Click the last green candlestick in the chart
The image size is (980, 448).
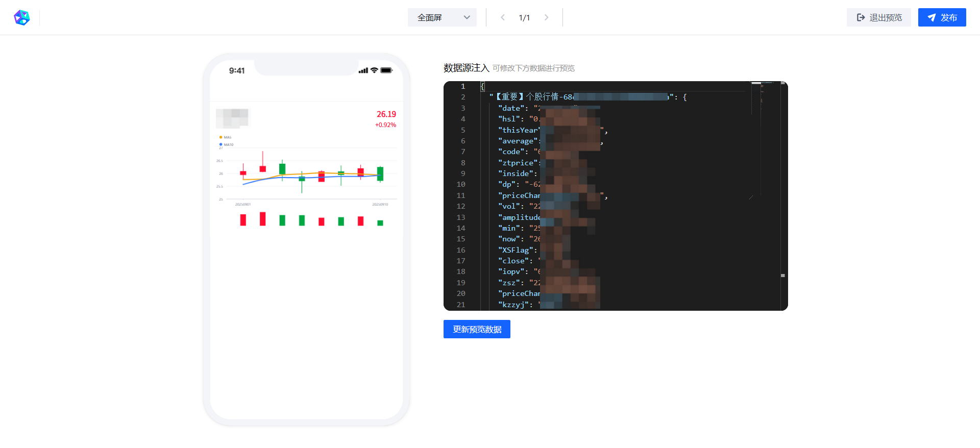pos(380,173)
